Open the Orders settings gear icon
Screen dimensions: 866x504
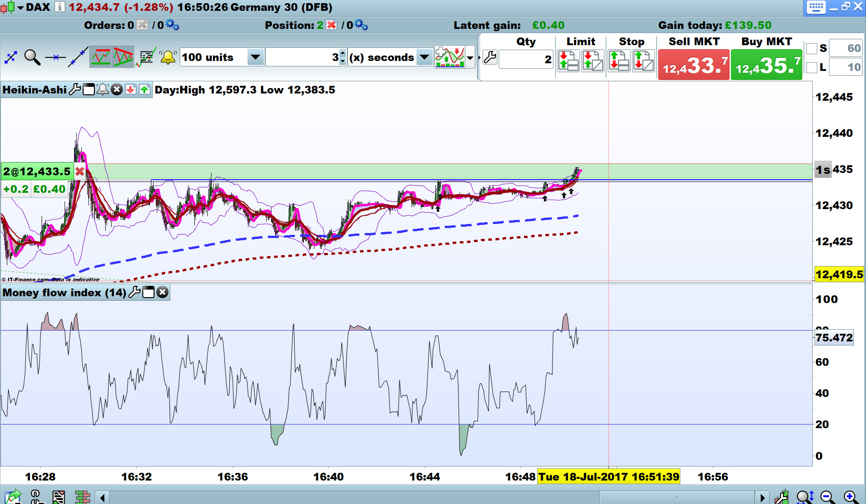172,25
